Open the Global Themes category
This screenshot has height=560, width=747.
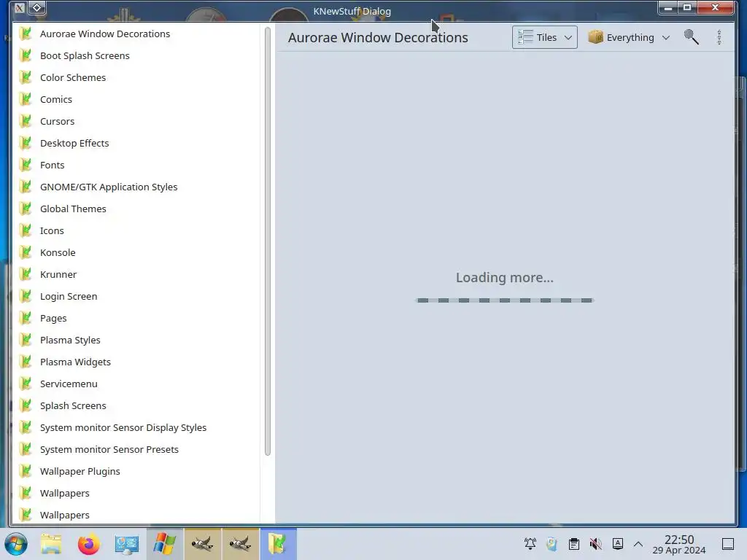click(136, 209)
